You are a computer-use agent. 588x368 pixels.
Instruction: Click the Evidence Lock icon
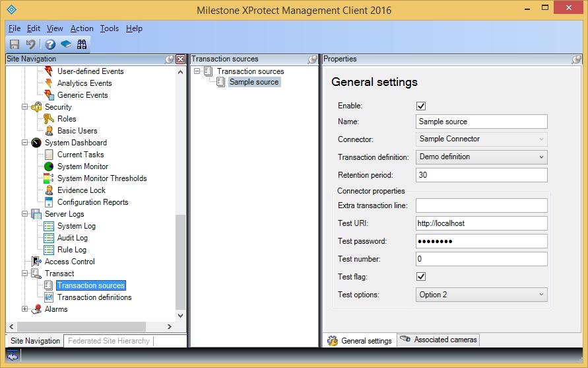(49, 190)
